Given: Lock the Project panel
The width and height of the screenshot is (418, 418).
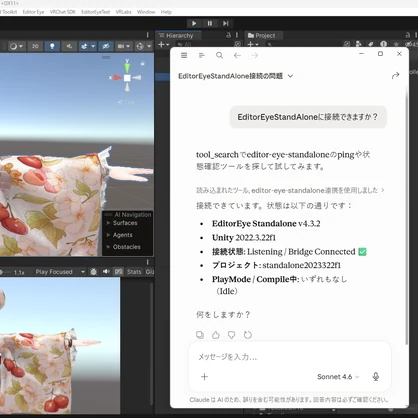Looking at the screenshot, I should tap(408, 35).
